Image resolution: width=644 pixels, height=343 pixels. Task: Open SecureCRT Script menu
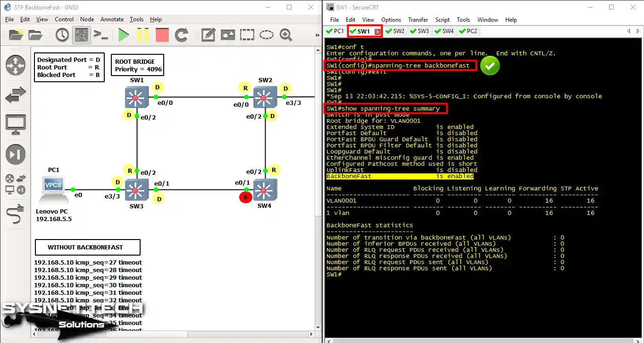coord(443,20)
